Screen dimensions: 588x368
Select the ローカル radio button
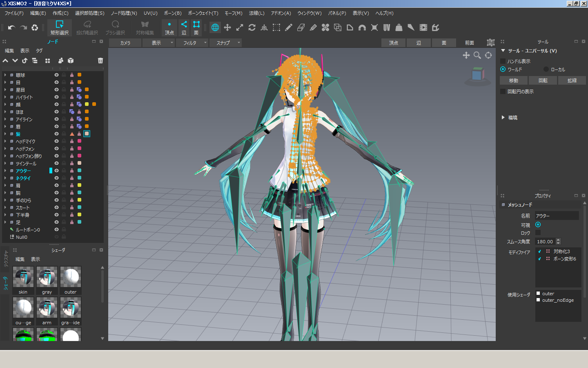[x=546, y=69]
